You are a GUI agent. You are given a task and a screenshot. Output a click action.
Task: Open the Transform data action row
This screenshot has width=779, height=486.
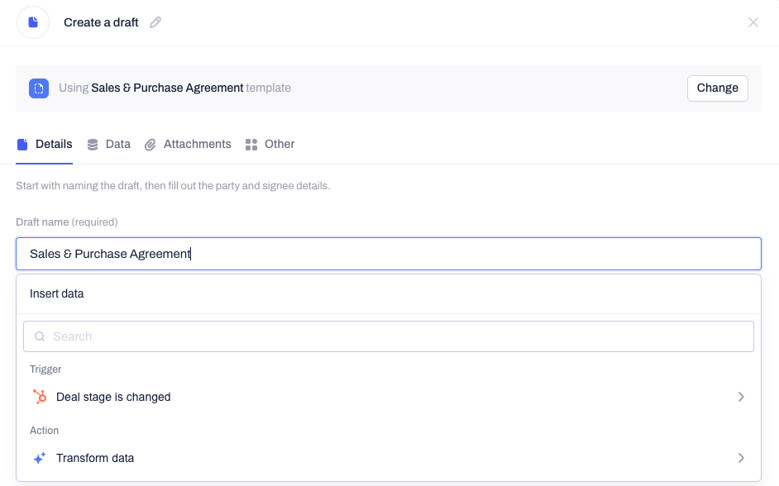(389, 458)
